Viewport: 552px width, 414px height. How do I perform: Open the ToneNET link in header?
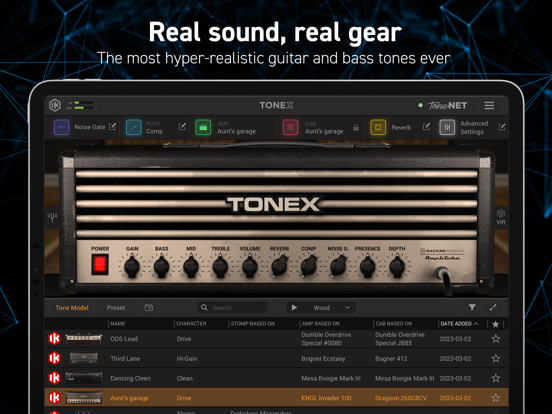(447, 105)
